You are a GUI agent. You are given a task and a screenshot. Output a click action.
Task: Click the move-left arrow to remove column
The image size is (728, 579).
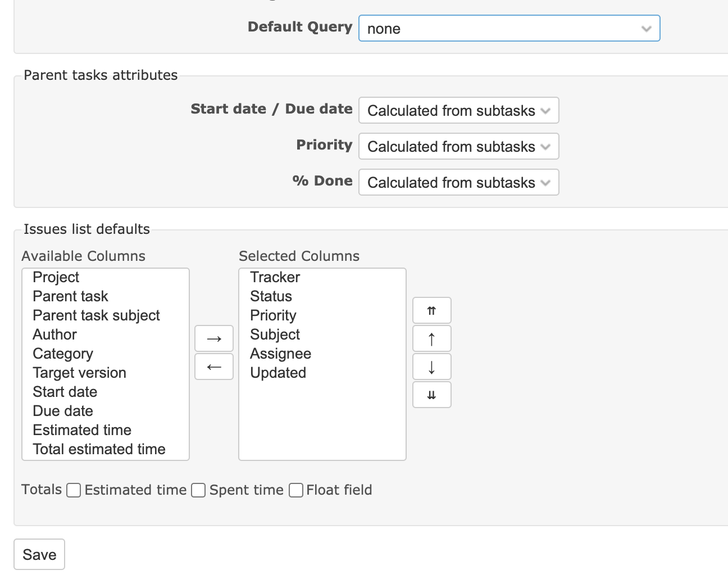(214, 367)
